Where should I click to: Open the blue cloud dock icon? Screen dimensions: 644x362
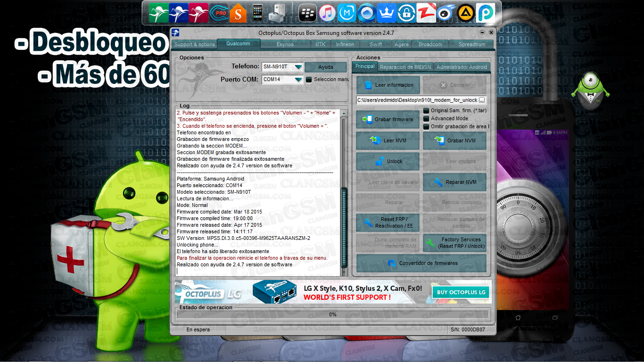point(366,13)
